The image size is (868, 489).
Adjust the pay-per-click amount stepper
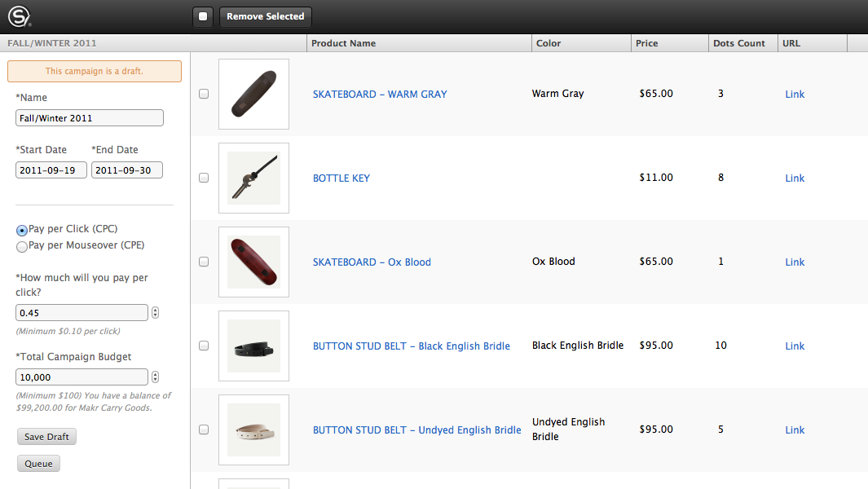155,312
